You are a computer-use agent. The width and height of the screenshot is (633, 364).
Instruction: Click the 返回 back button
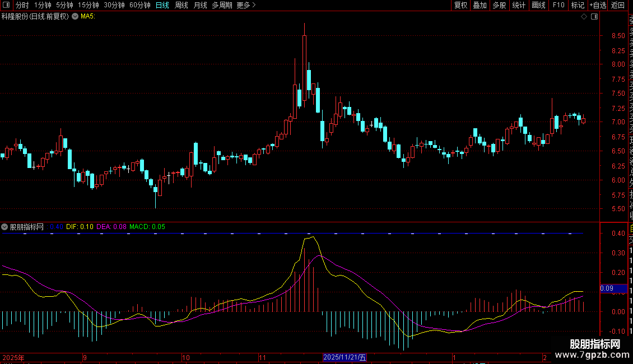618,5
